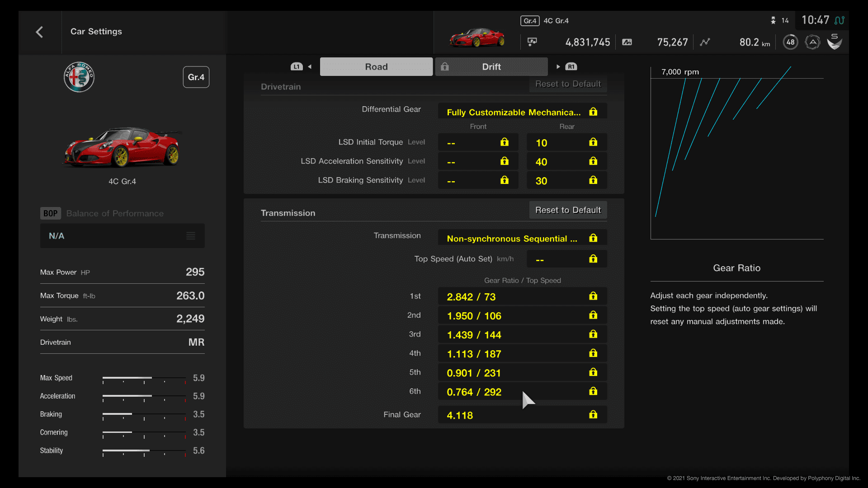The image size is (868, 488).
Task: Click the sportsmanship rating S badge
Action: coord(835,42)
